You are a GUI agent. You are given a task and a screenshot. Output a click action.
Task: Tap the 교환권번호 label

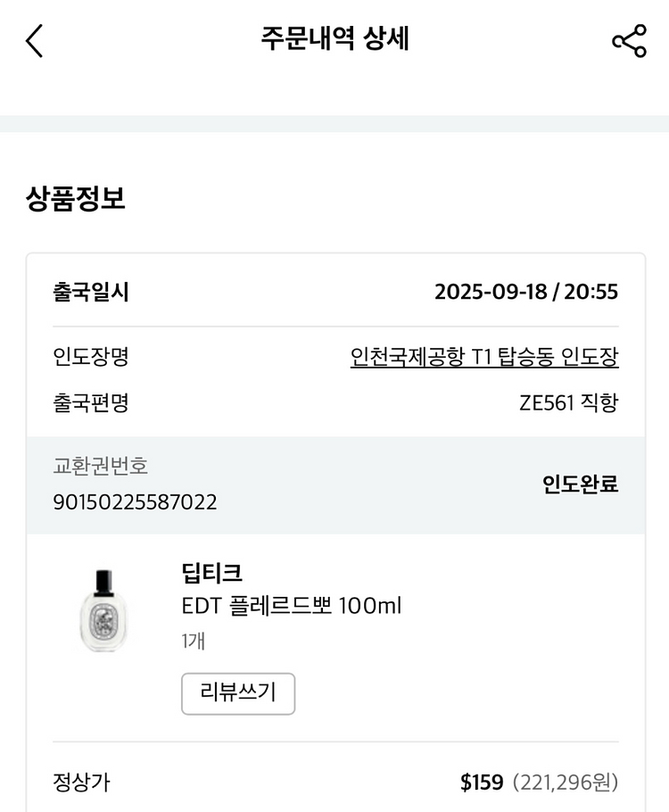coord(101,466)
